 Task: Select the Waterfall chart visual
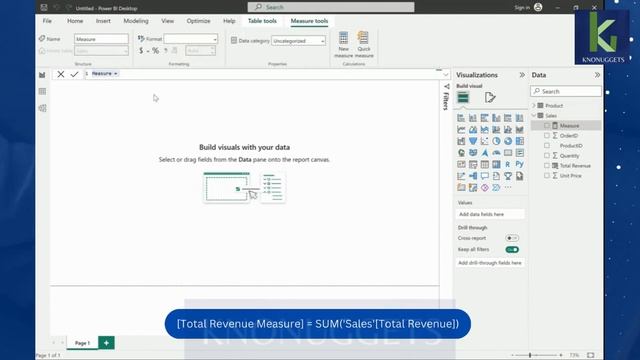tap(461, 141)
